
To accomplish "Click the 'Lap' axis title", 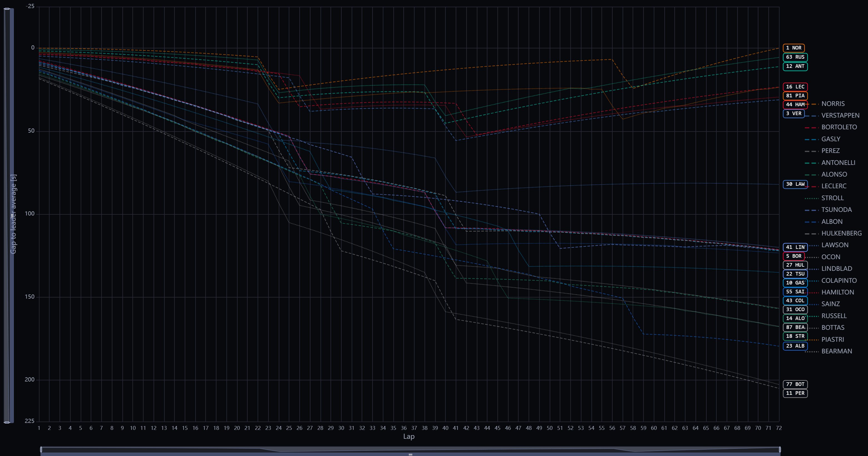I will [409, 437].
